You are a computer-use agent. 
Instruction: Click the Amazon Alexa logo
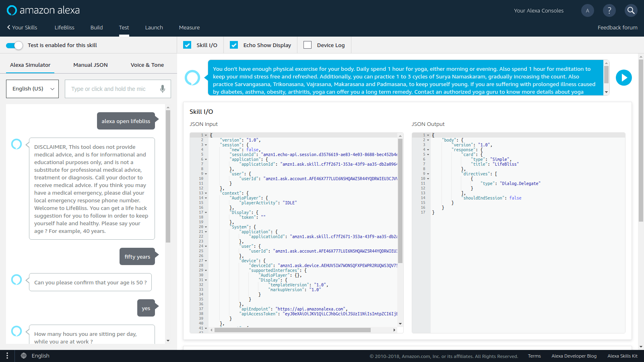click(43, 10)
